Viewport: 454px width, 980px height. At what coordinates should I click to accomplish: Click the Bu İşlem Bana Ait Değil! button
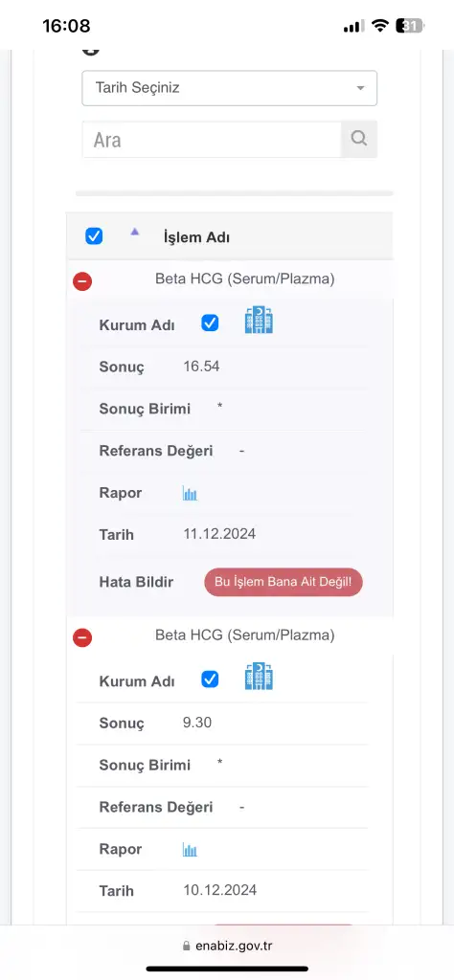click(284, 582)
